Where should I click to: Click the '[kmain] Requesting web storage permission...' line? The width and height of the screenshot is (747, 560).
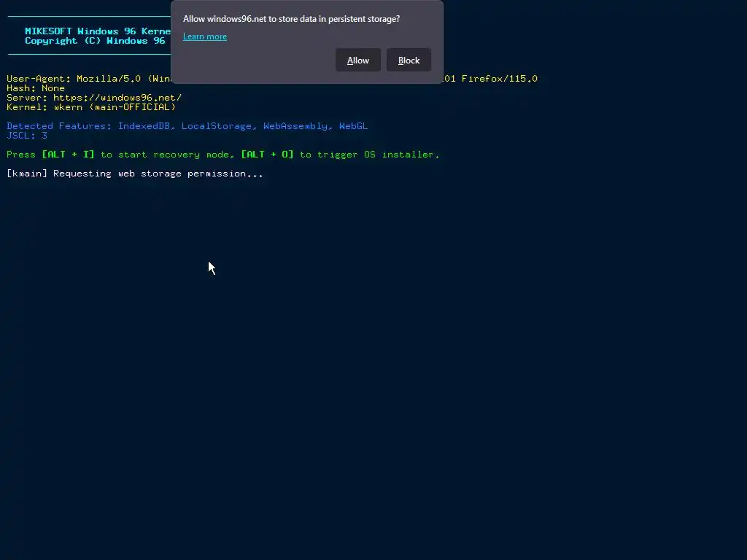(135, 174)
